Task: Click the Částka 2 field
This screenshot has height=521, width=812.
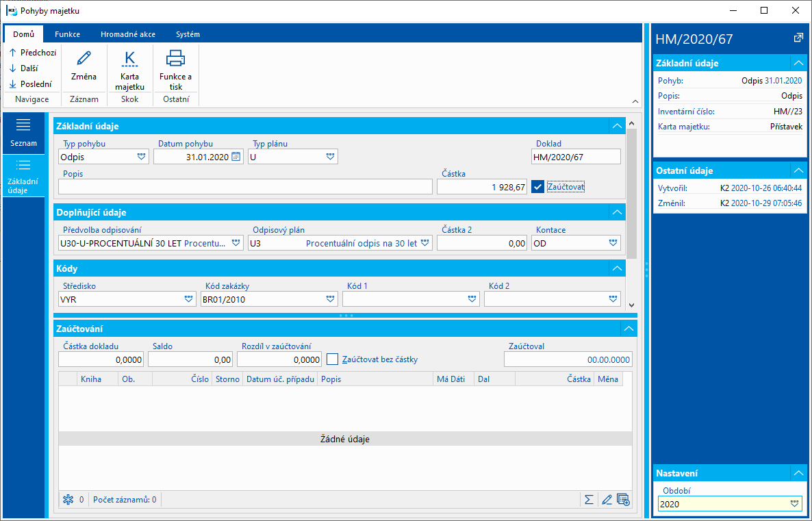Action: (481, 244)
